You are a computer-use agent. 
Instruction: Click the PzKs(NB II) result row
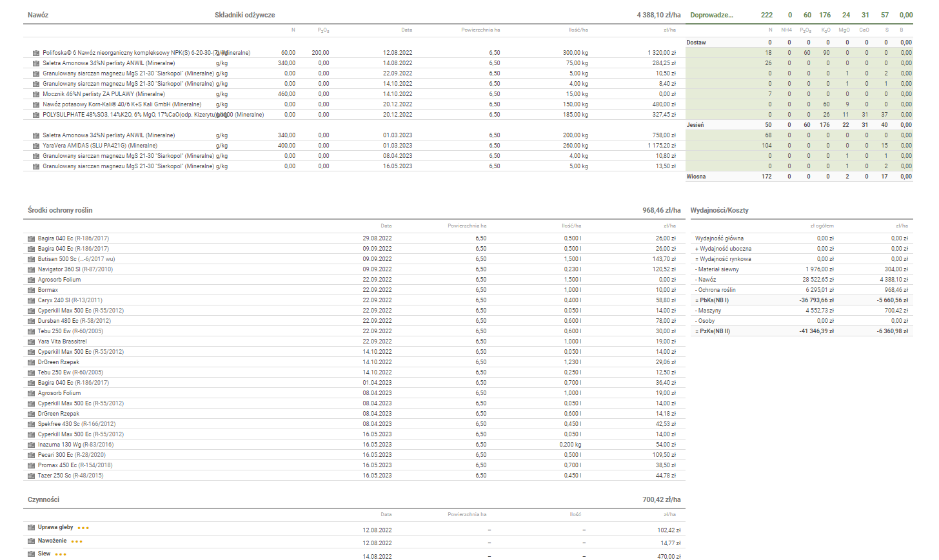click(x=712, y=331)
